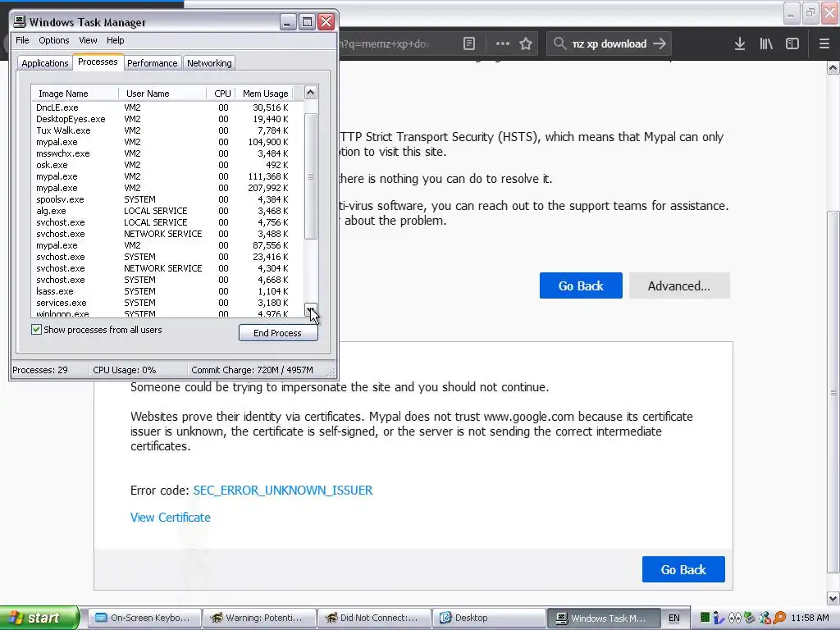840x630 pixels.
Task: Open the SEC_ERROR_UNKNOWN_ISSUER link
Action: [x=283, y=491]
